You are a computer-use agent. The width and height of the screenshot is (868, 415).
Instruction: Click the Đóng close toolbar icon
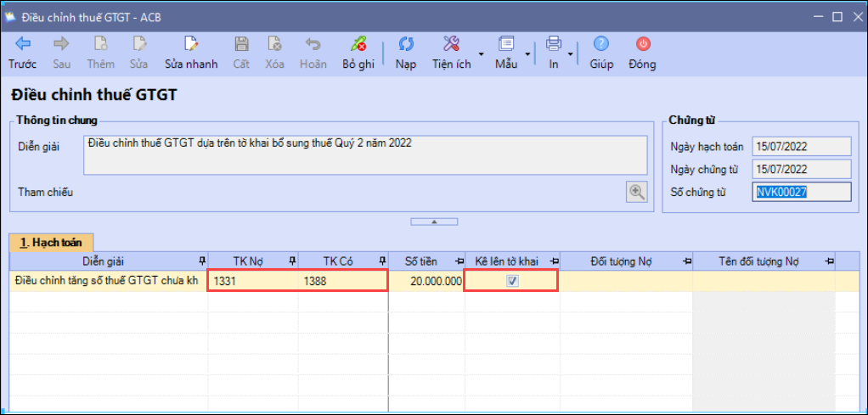(x=642, y=44)
